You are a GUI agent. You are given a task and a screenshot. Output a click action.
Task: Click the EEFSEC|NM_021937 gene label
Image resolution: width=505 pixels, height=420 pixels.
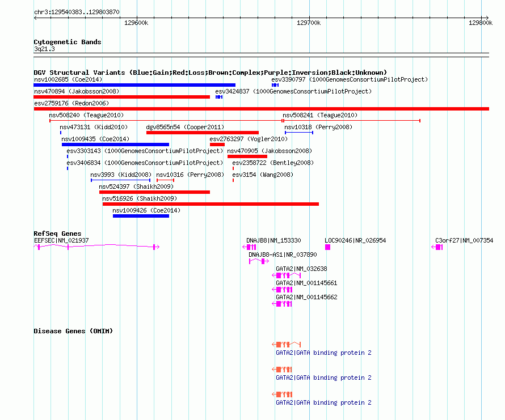(61, 240)
